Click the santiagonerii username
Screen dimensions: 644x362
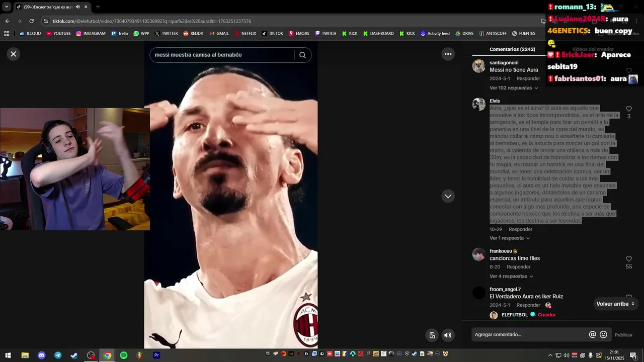504,63
